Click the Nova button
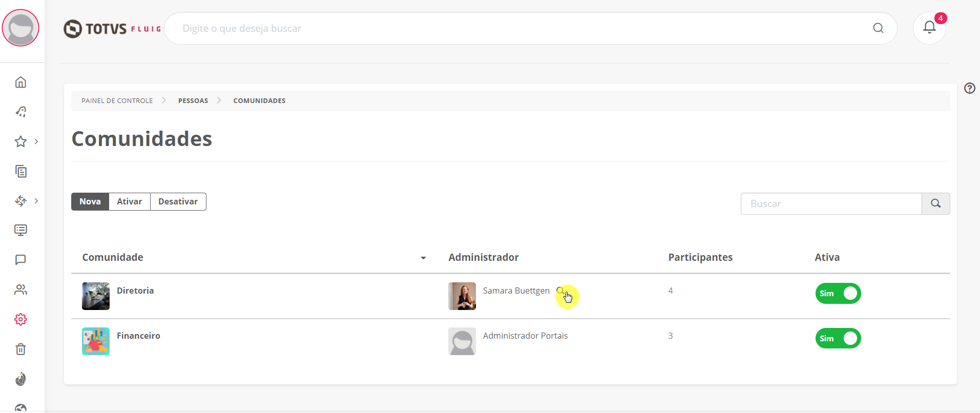This screenshot has height=413, width=980. pyautogui.click(x=90, y=202)
